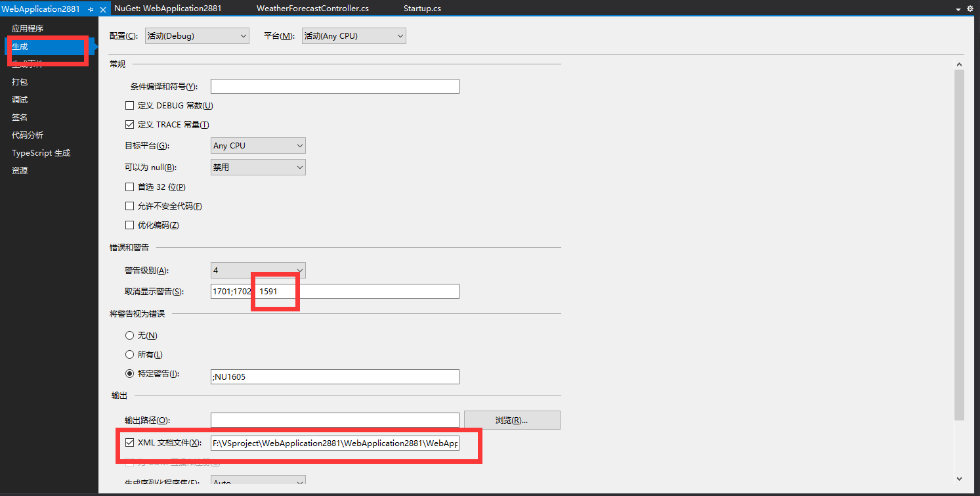Tick the 优化编码 checkbox
The image size is (980, 496).
[129, 225]
